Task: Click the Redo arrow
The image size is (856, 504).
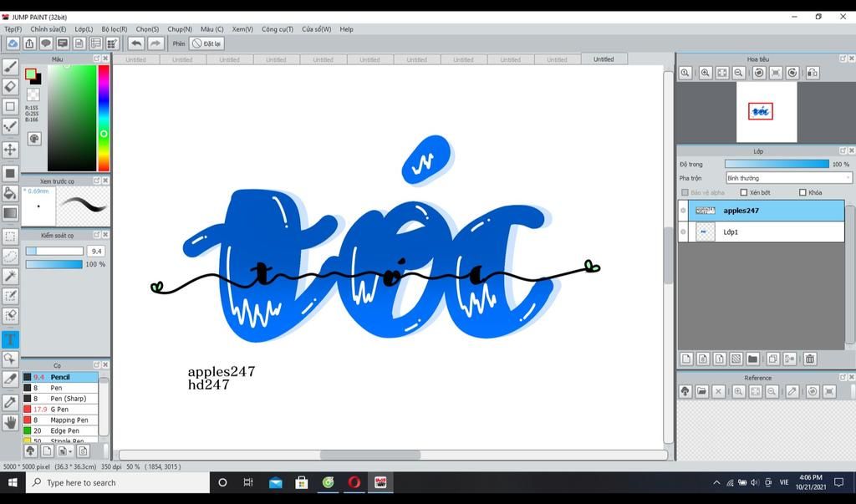Action: click(x=155, y=43)
